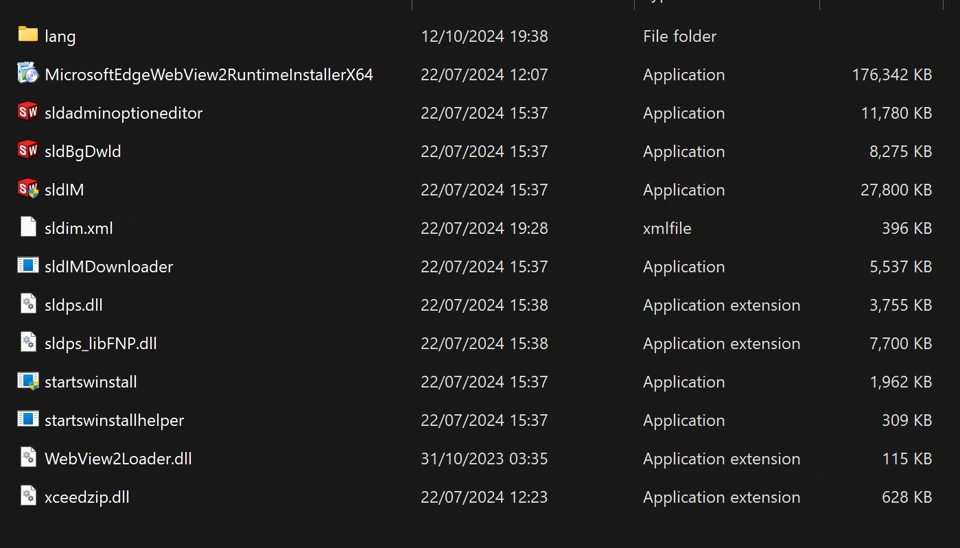Select the startswinstallhelper file name
The image size is (960, 548).
[x=114, y=420]
